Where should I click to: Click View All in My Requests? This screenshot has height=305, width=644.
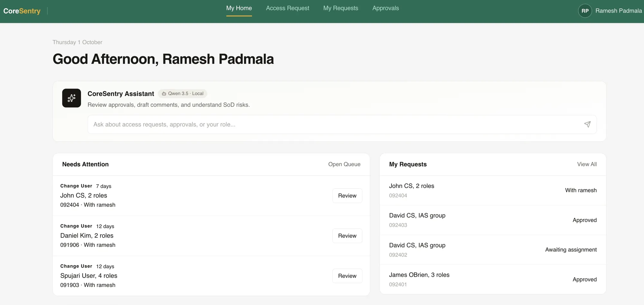(587, 164)
